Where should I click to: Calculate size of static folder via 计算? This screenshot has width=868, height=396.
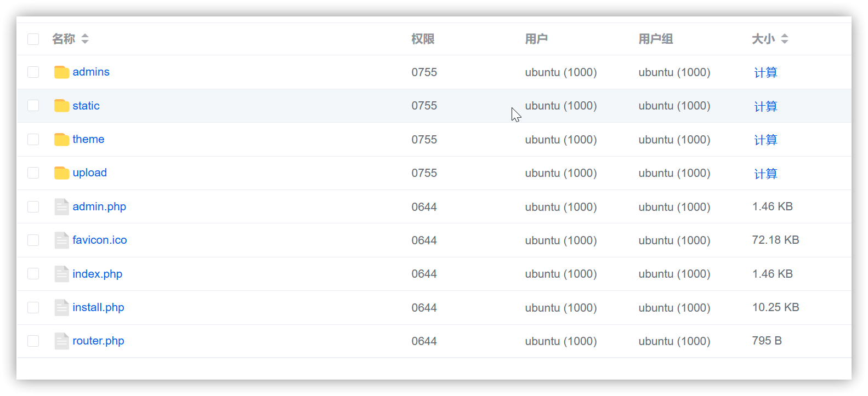point(765,106)
